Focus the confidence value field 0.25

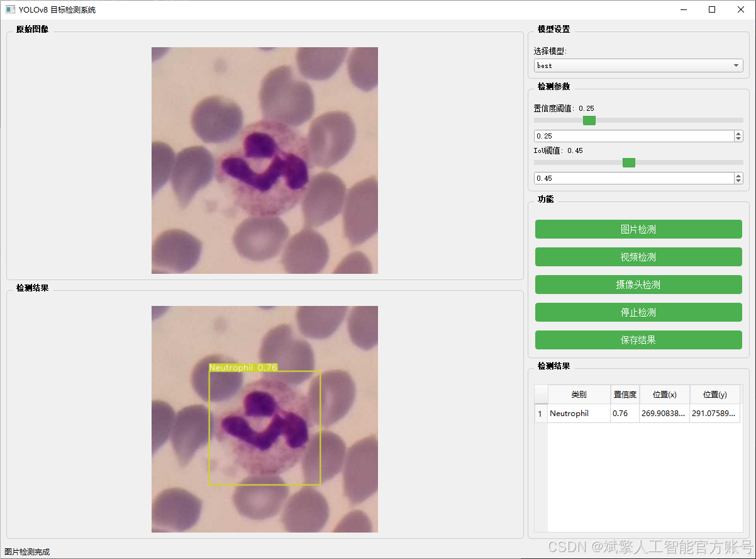tap(633, 136)
